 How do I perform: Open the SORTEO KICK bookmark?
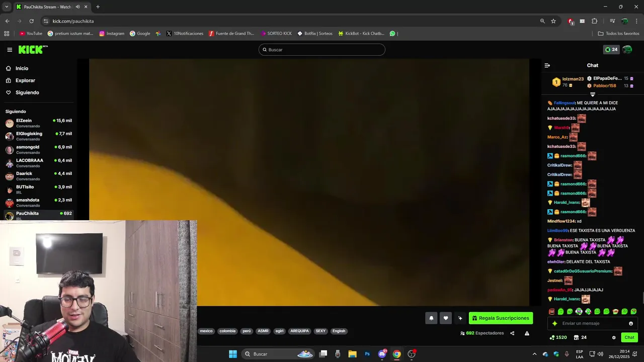(x=276, y=34)
